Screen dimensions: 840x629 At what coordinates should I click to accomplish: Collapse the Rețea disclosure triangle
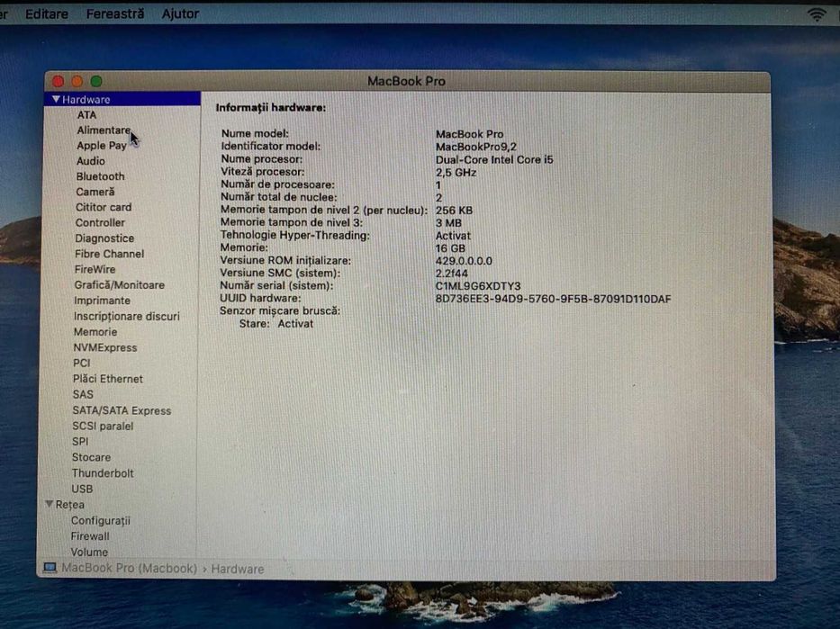[50, 504]
